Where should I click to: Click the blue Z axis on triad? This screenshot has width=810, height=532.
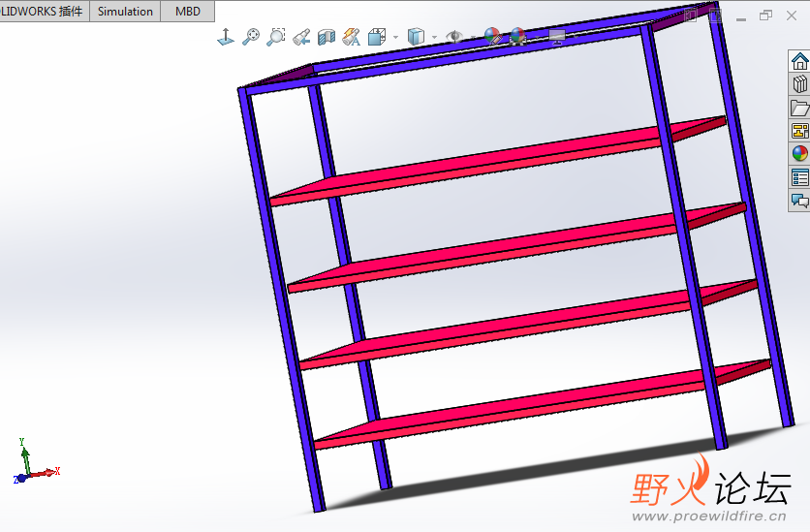tap(19, 479)
